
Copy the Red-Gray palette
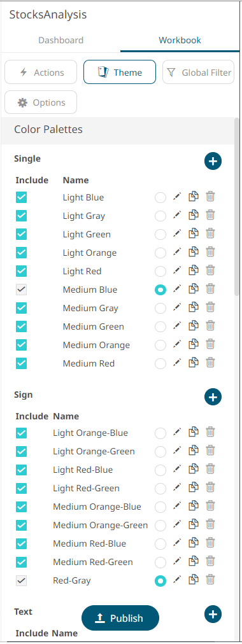coord(194,579)
